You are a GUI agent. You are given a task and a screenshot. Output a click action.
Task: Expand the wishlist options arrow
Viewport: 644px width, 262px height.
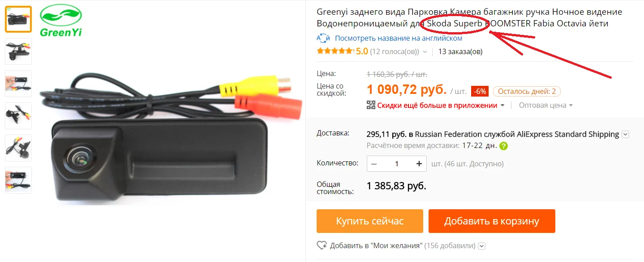coord(481,245)
